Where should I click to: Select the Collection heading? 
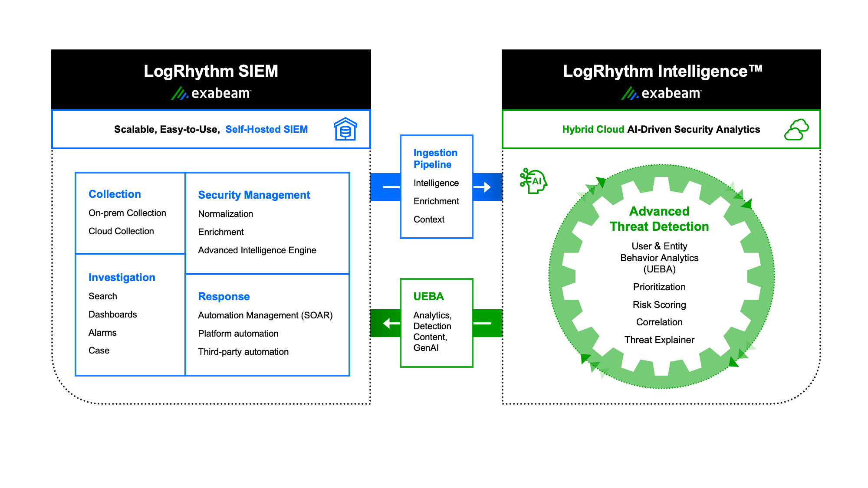coord(115,194)
